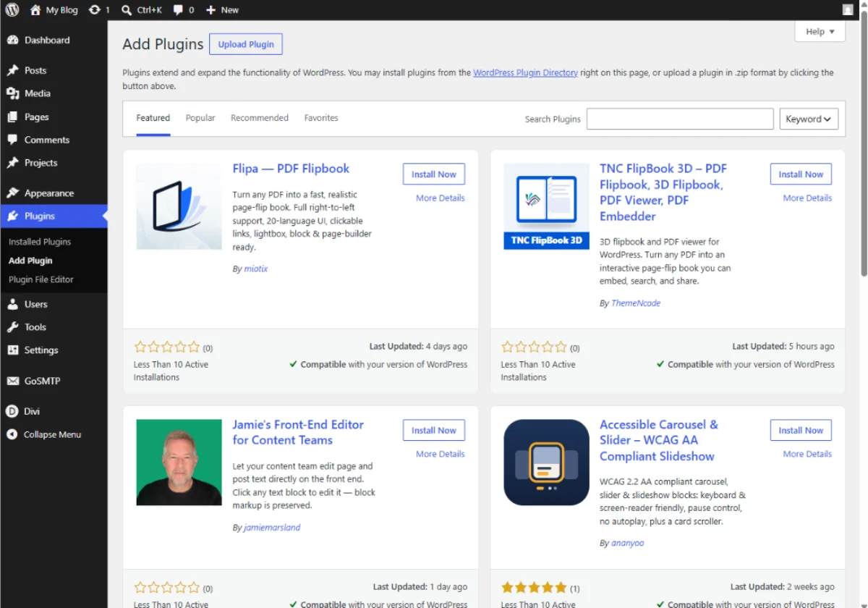Open the Ctrl+K command search
Image resolution: width=868 pixels, height=608 pixels.
pos(142,10)
